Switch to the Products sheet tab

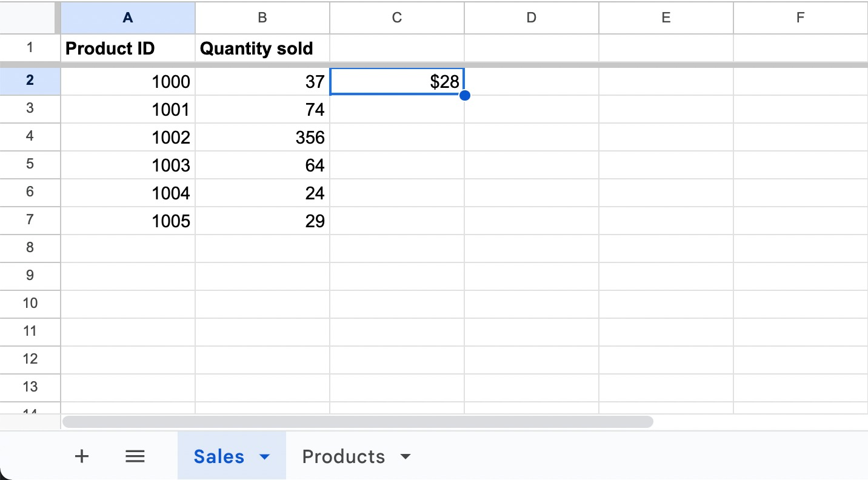pyautogui.click(x=344, y=456)
